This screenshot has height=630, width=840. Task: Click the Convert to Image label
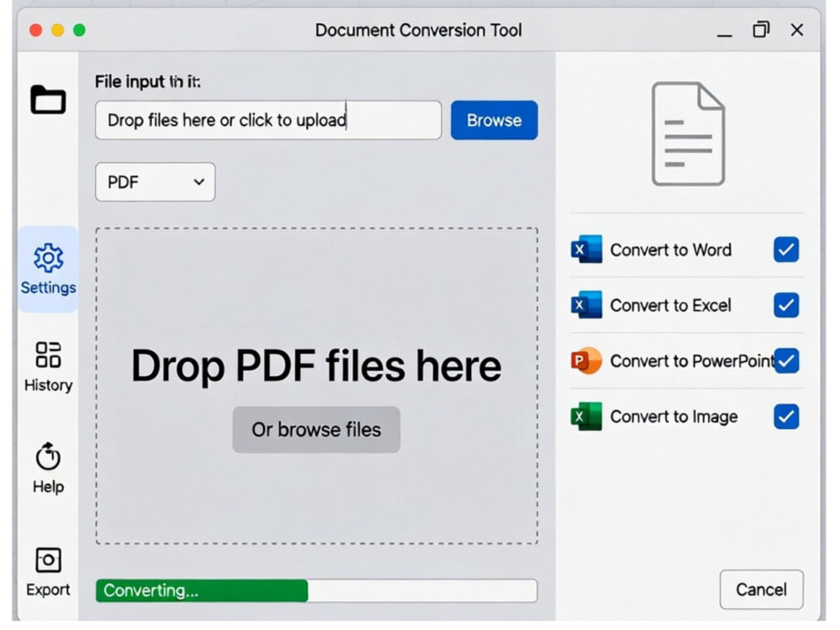tap(674, 417)
